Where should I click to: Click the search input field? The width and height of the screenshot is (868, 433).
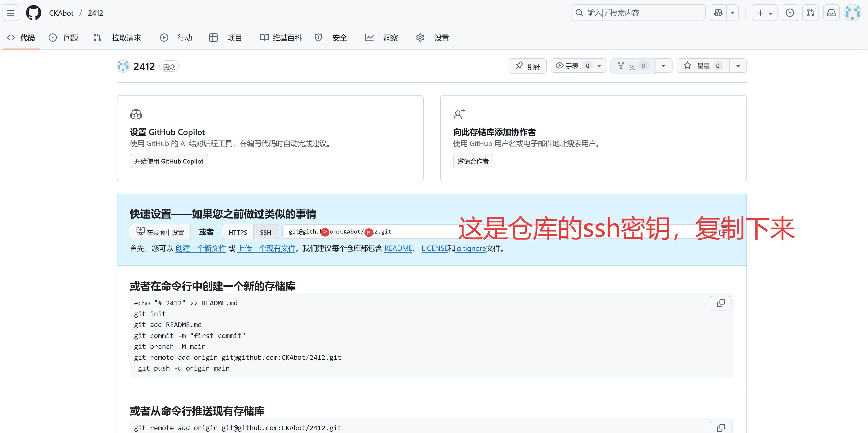pyautogui.click(x=638, y=13)
